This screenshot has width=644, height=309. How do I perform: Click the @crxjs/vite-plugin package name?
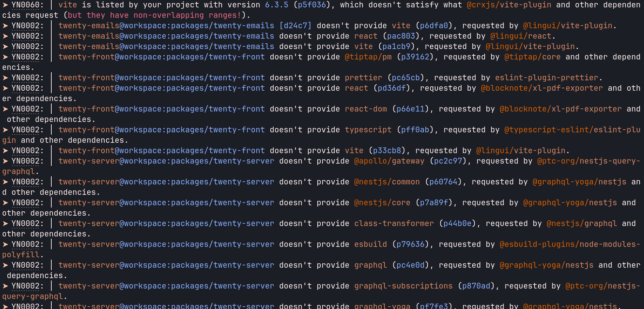point(509,5)
